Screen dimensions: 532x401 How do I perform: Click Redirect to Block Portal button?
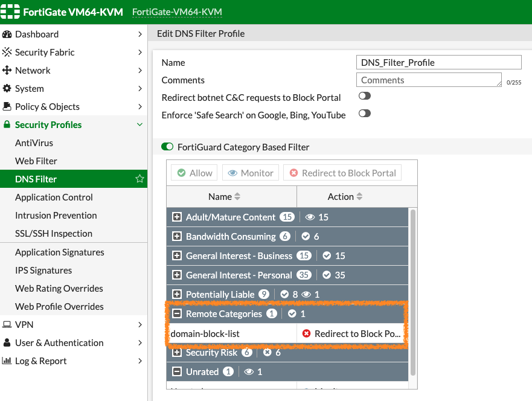click(x=342, y=173)
